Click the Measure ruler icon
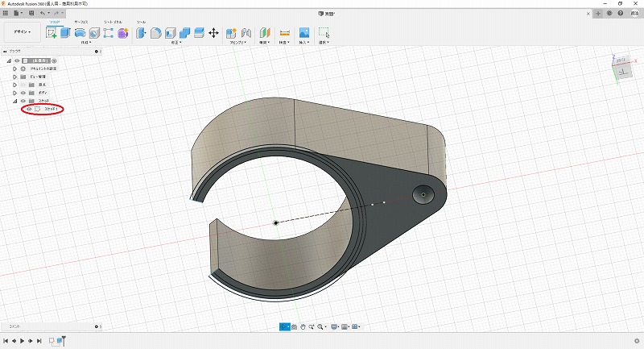 pyautogui.click(x=284, y=33)
